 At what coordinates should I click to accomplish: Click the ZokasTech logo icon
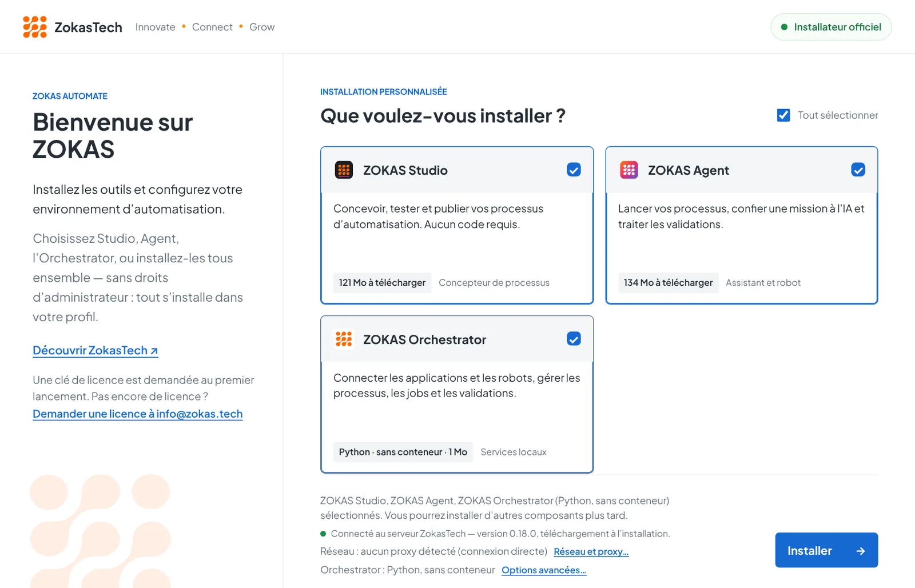tap(35, 27)
